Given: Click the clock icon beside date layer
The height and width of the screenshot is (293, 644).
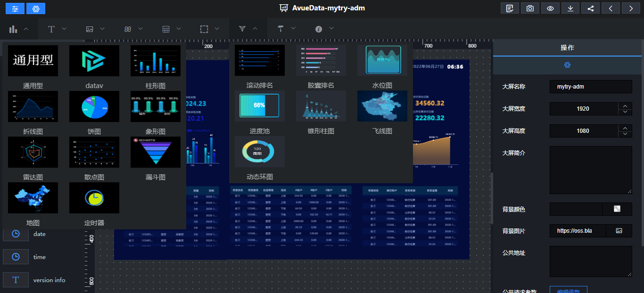Looking at the screenshot, I should 16,234.
